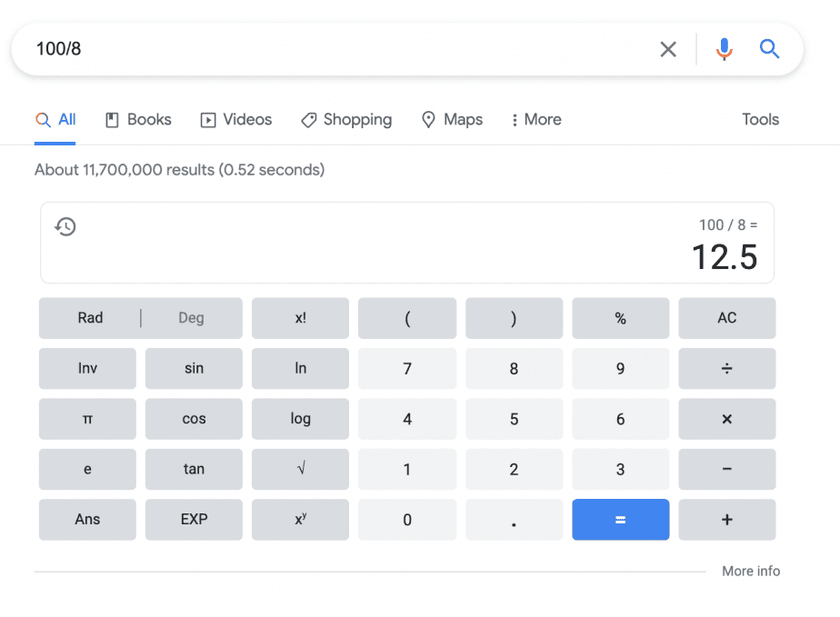Clear the calculator with AC button

pos(727,318)
